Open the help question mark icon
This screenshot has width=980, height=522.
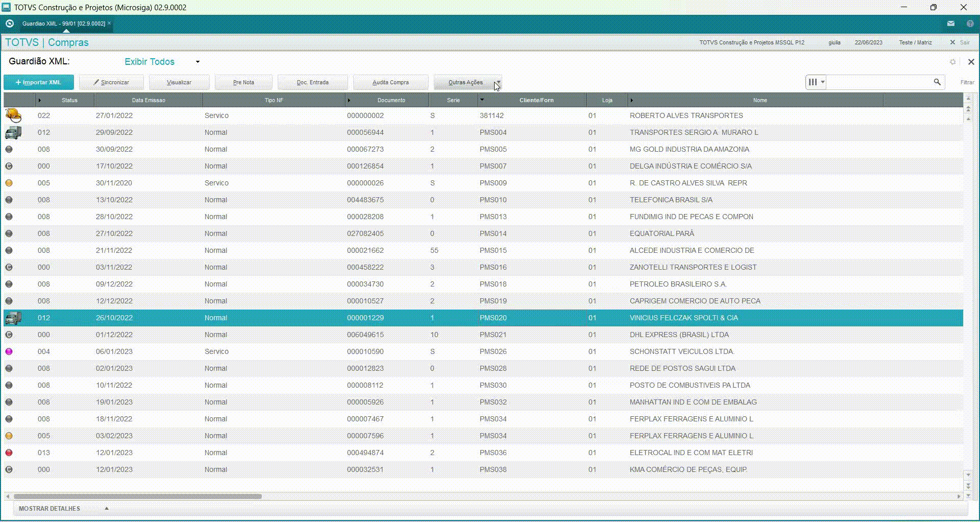click(x=970, y=23)
